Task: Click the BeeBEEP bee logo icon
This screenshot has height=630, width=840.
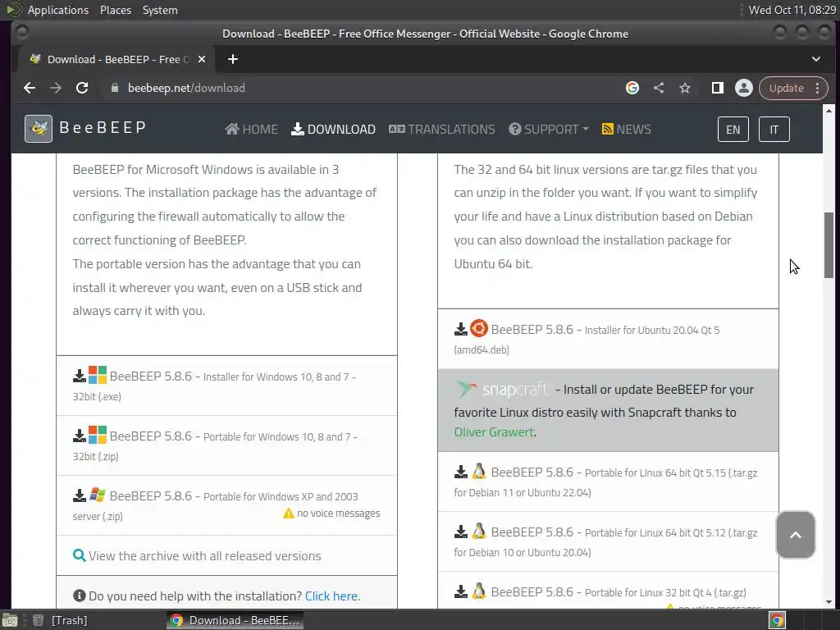Action: coord(39,129)
